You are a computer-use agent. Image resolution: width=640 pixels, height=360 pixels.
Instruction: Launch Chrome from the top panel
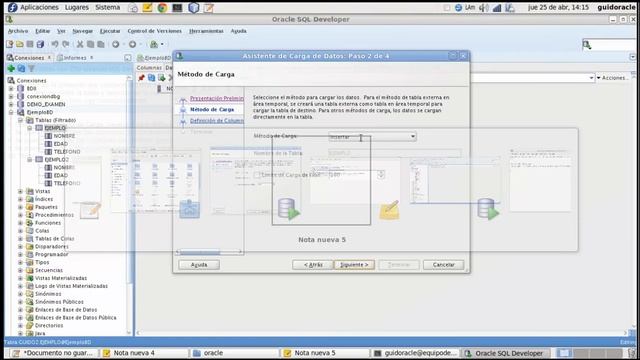162,8
